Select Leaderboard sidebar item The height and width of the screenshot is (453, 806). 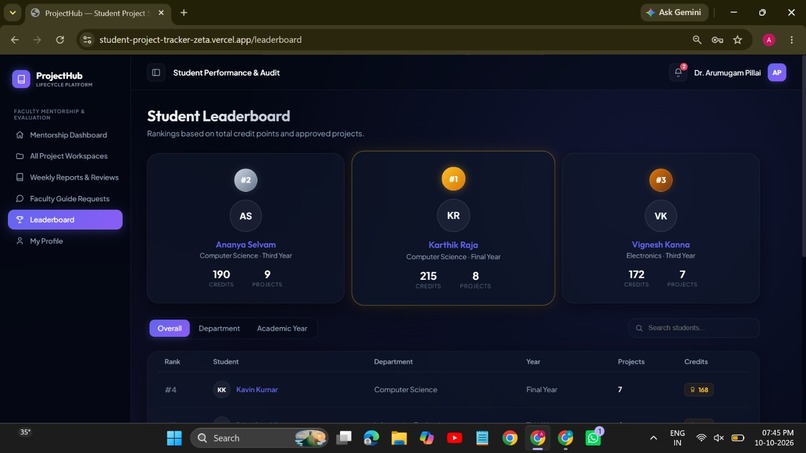(x=65, y=220)
